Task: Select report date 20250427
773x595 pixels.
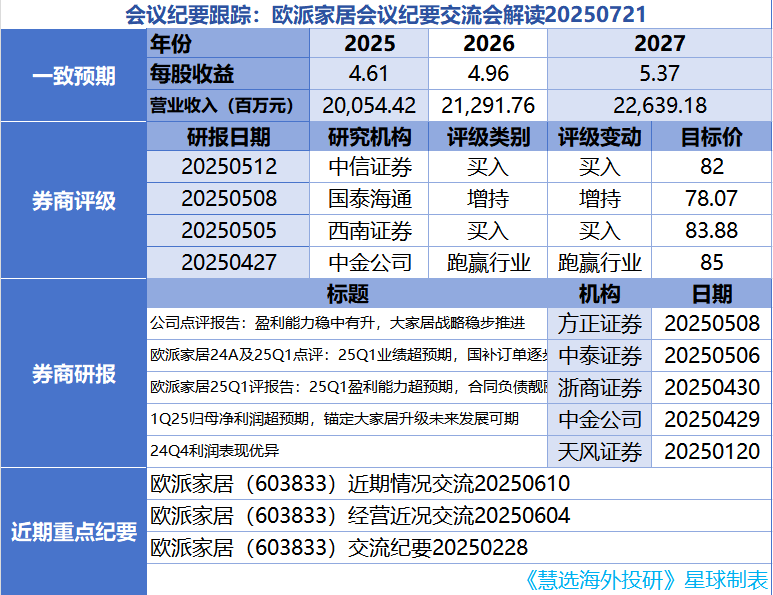Action: coord(228,262)
